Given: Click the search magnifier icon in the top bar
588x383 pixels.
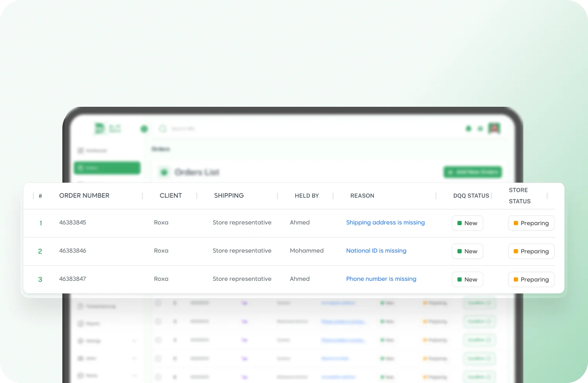Looking at the screenshot, I should [x=163, y=129].
